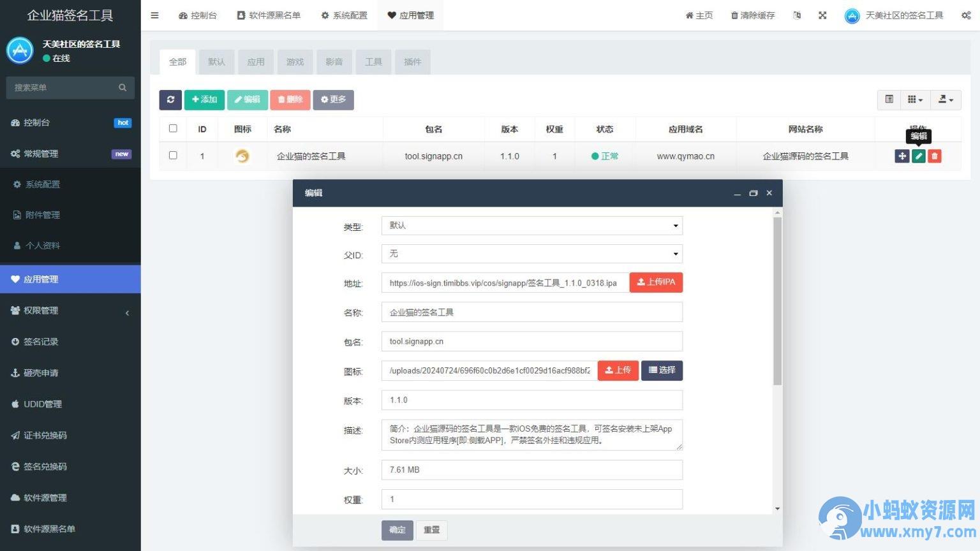This screenshot has width=980, height=551.
Task: Open 常规管理 in the sidebar
Action: point(70,154)
